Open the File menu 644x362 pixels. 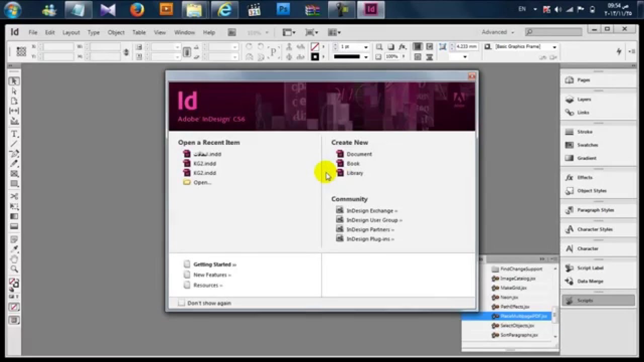pos(33,32)
